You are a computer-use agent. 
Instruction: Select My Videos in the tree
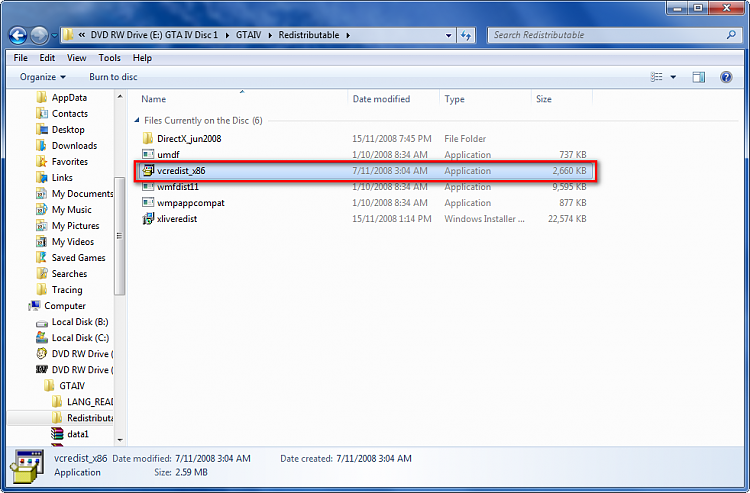(x=73, y=242)
